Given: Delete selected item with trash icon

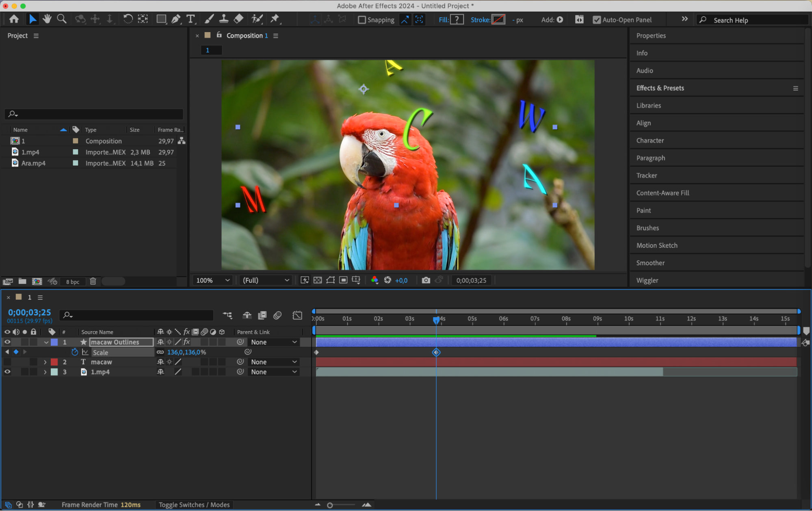Looking at the screenshot, I should tap(93, 281).
